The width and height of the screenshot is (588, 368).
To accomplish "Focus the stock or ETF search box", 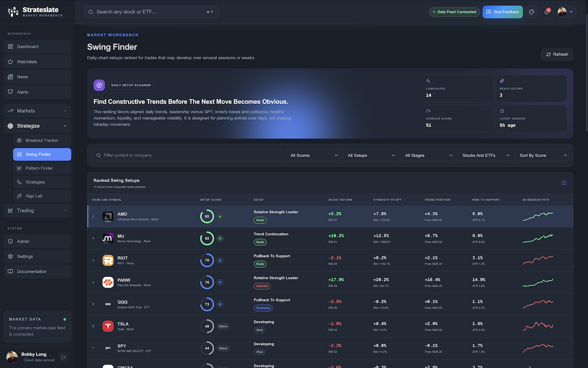I will [151, 12].
